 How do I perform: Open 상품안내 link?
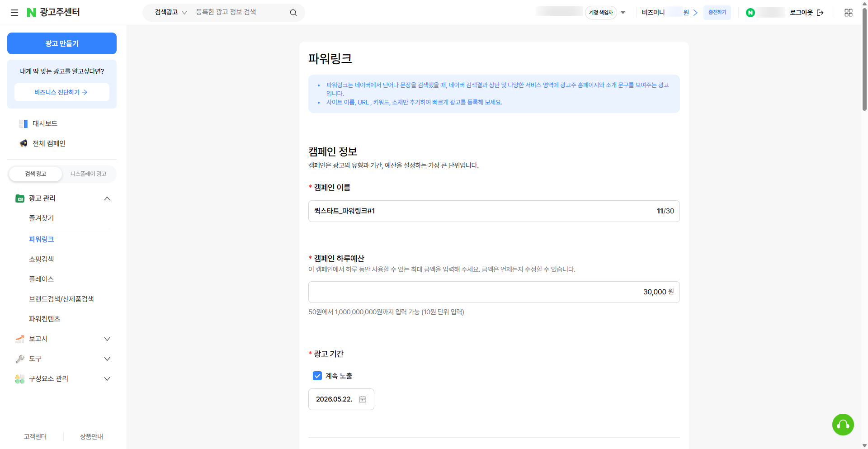coord(91,436)
